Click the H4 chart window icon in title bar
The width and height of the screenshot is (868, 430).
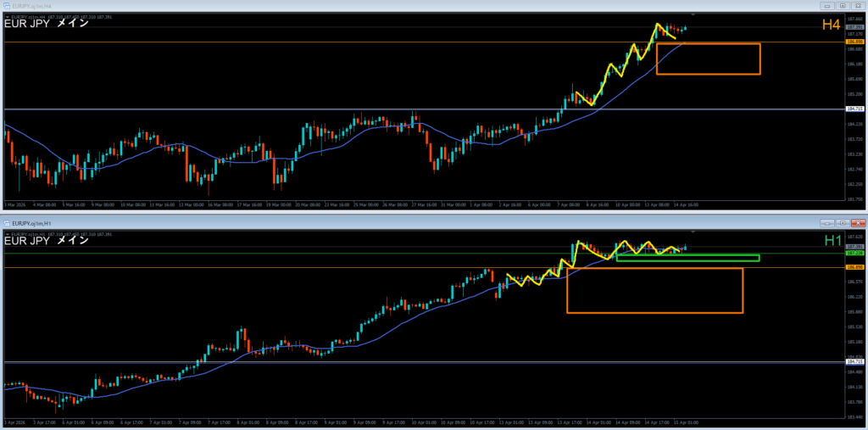6,6
